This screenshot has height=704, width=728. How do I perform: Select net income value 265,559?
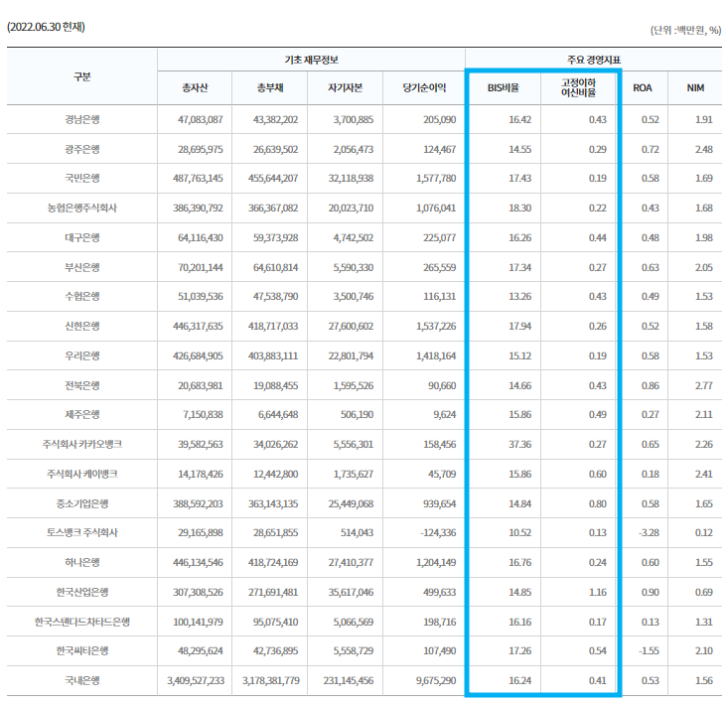pyautogui.click(x=439, y=267)
